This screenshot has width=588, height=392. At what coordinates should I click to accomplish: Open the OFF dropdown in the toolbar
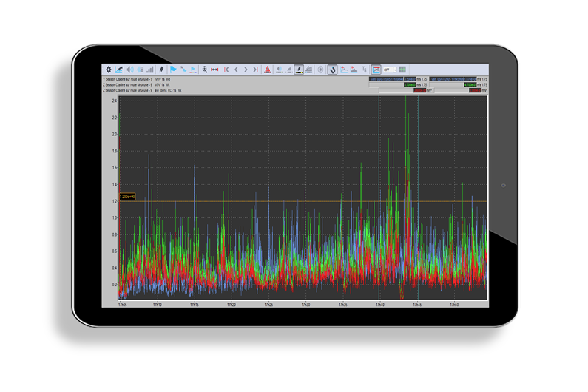click(389, 70)
